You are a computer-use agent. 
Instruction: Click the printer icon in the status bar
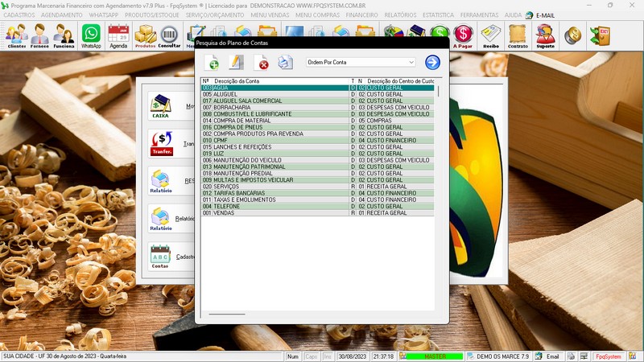(x=571, y=356)
